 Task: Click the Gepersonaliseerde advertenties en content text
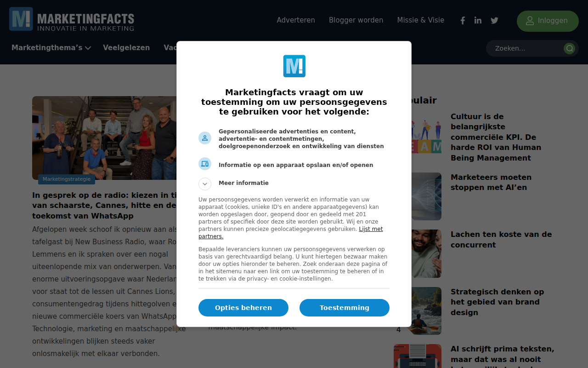point(301,139)
